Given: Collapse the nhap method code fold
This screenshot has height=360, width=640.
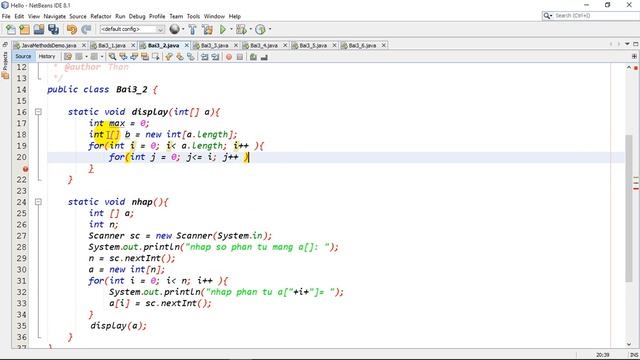Looking at the screenshot, I should pyautogui.click(x=38, y=202).
